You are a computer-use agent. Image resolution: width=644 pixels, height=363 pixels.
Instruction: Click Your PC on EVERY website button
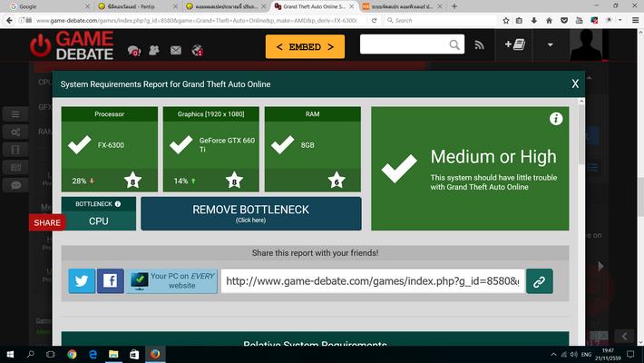[x=171, y=280]
